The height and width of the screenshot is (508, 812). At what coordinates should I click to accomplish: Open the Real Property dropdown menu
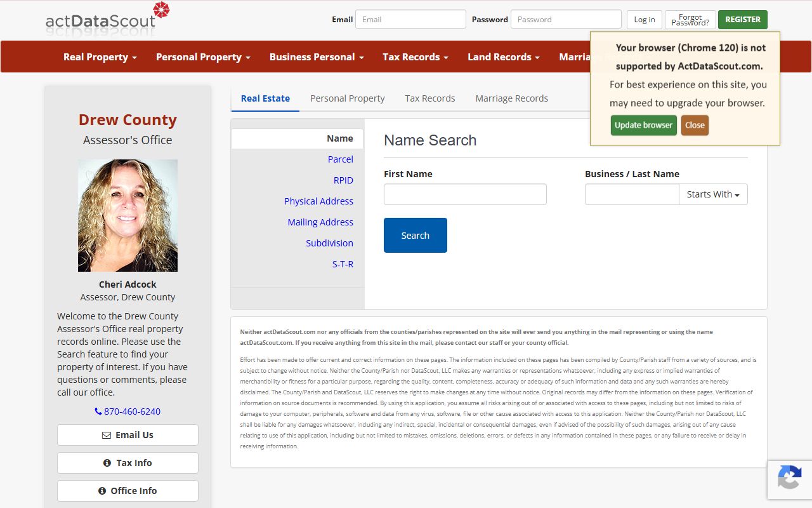point(100,57)
